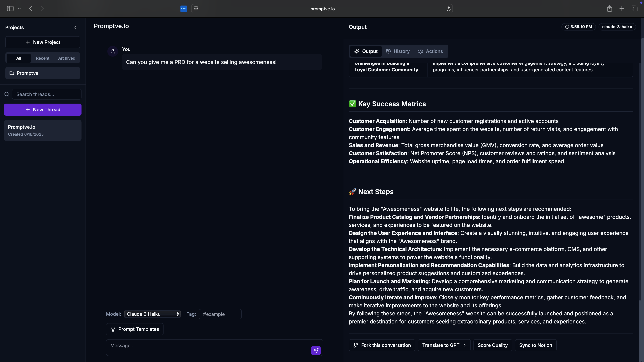The image size is (644, 362).
Task: Open the Model dropdown (Claude 3 Haiku)
Action: click(x=152, y=314)
